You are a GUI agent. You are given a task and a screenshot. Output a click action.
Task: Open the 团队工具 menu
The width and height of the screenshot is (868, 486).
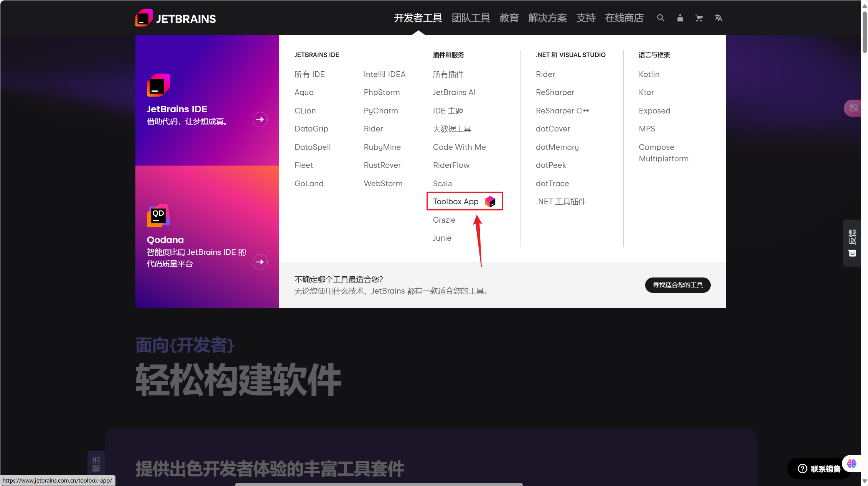click(x=471, y=18)
